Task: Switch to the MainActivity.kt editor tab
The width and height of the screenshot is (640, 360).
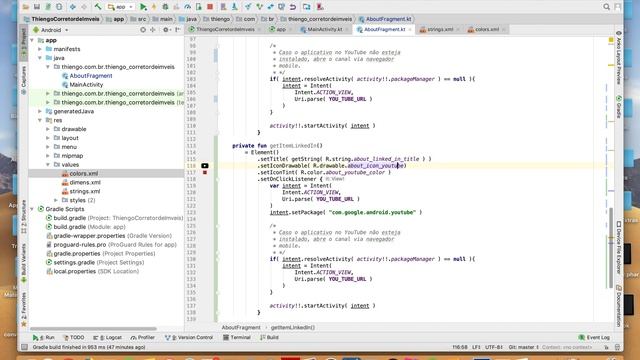Action: tap(324, 29)
